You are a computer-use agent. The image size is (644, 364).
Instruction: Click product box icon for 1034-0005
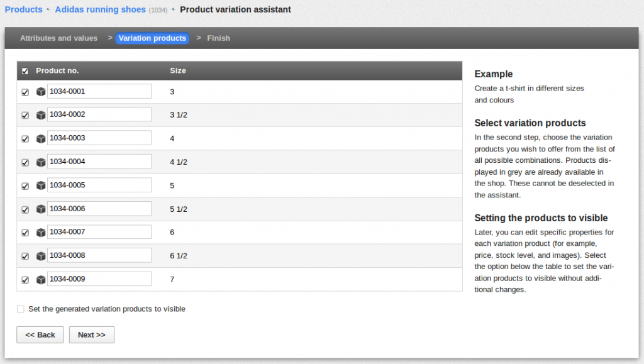[41, 186]
